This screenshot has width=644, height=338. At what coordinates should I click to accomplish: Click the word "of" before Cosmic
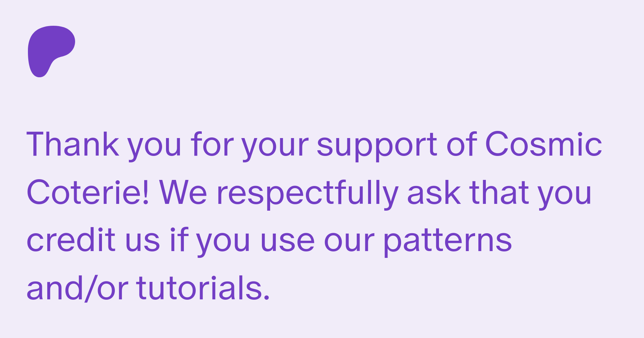pos(461,144)
